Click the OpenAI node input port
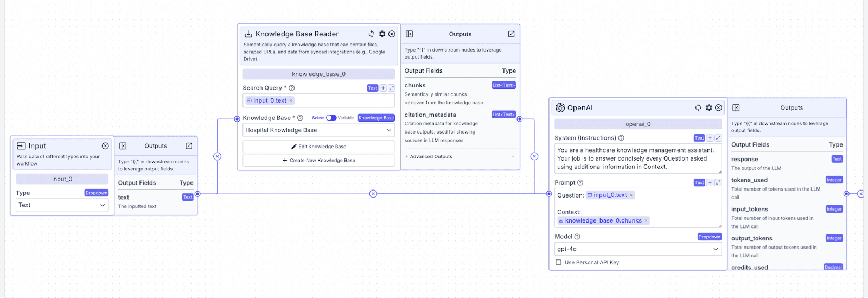Image resolution: width=868 pixels, height=298 pixels. [549, 194]
